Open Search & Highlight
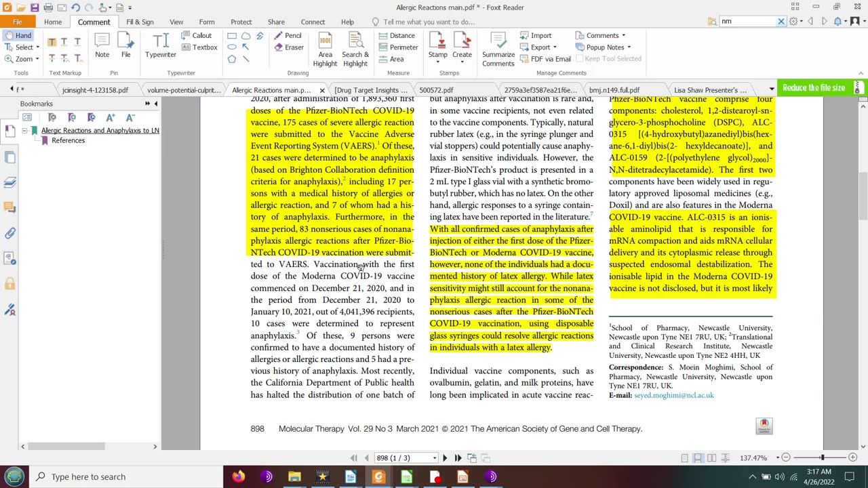 pyautogui.click(x=355, y=50)
